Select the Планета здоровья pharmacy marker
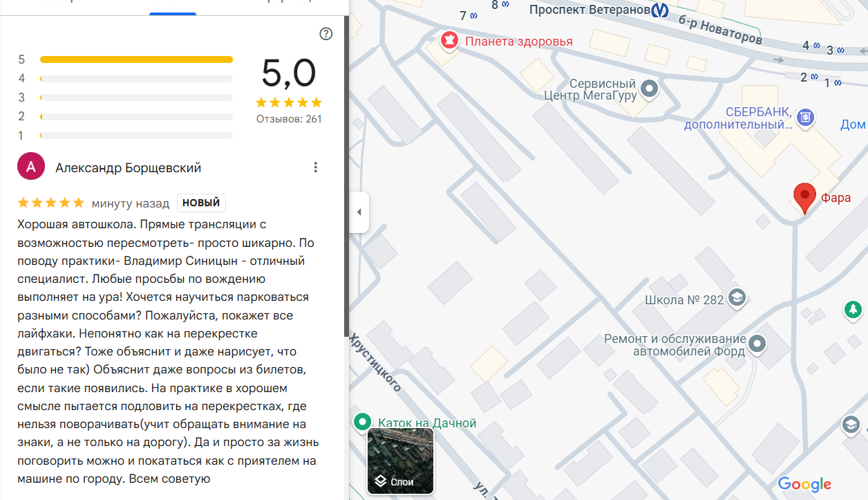 click(450, 41)
